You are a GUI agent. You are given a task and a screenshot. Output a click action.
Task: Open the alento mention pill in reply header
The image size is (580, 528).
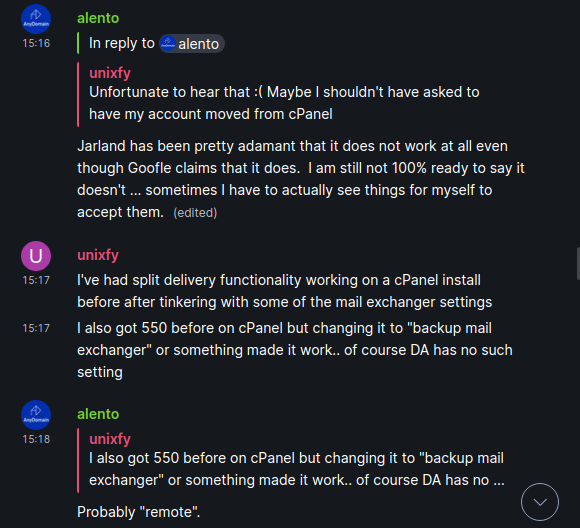coord(192,44)
